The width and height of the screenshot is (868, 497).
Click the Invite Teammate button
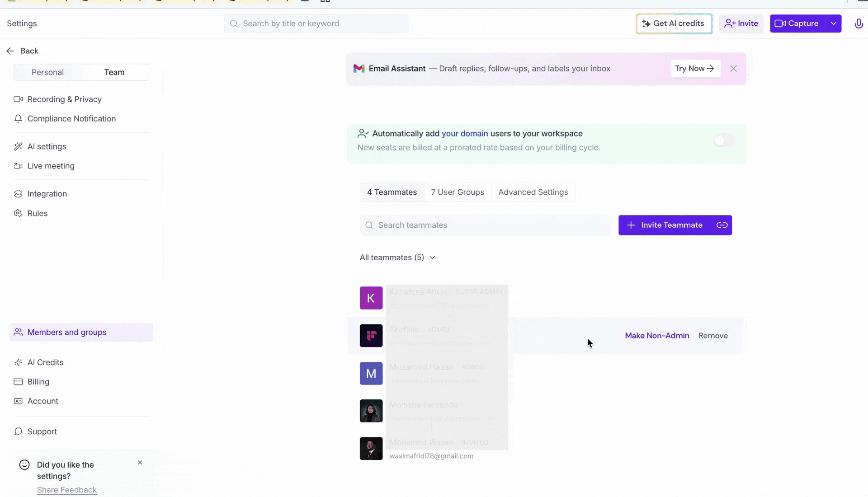pos(665,225)
